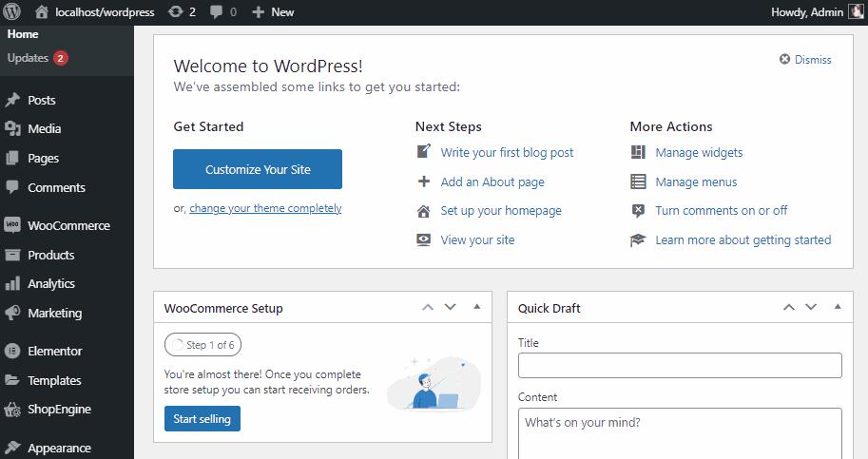Open Learn more about getting started link
The image size is (868, 459).
(743, 240)
